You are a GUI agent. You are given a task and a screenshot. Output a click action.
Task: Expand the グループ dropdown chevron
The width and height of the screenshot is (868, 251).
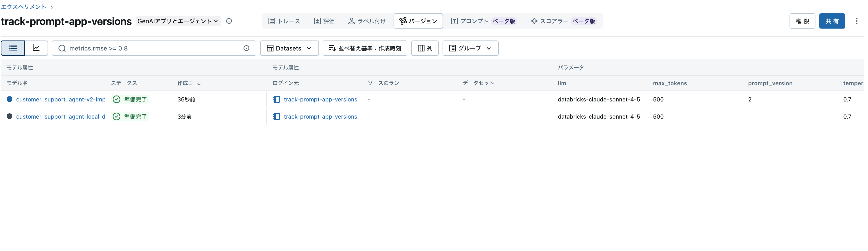(x=489, y=48)
